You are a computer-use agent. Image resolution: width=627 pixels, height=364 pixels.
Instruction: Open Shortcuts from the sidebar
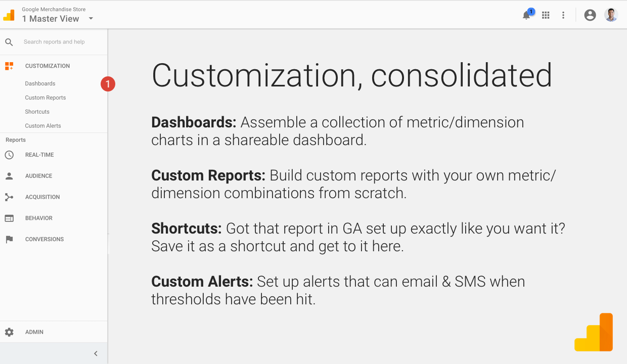point(37,111)
